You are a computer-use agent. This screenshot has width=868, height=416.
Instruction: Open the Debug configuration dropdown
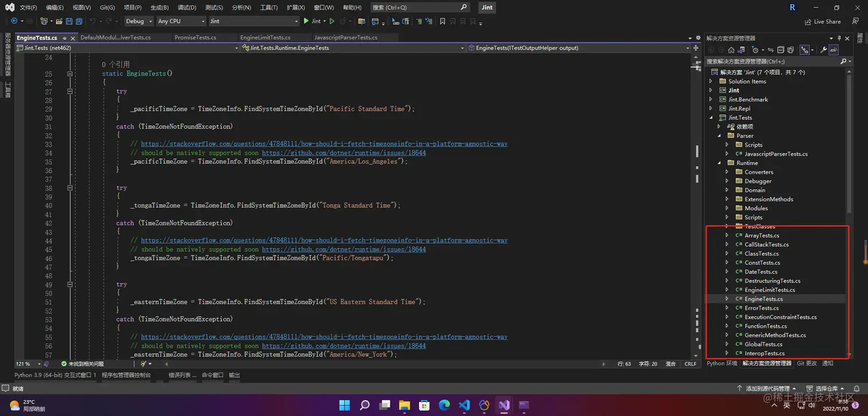(x=139, y=21)
